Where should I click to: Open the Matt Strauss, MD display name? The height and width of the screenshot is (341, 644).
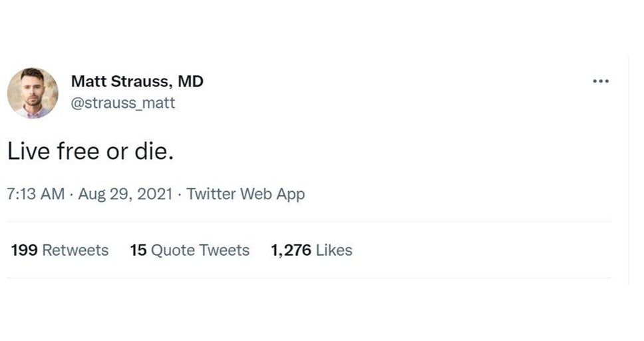tap(137, 81)
